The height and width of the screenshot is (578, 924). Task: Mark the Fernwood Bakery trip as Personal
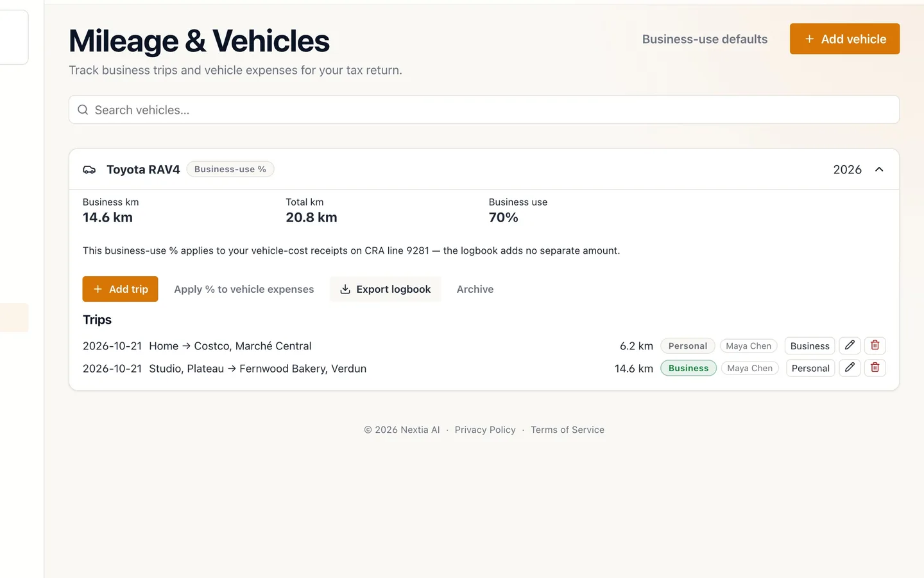[x=810, y=368]
